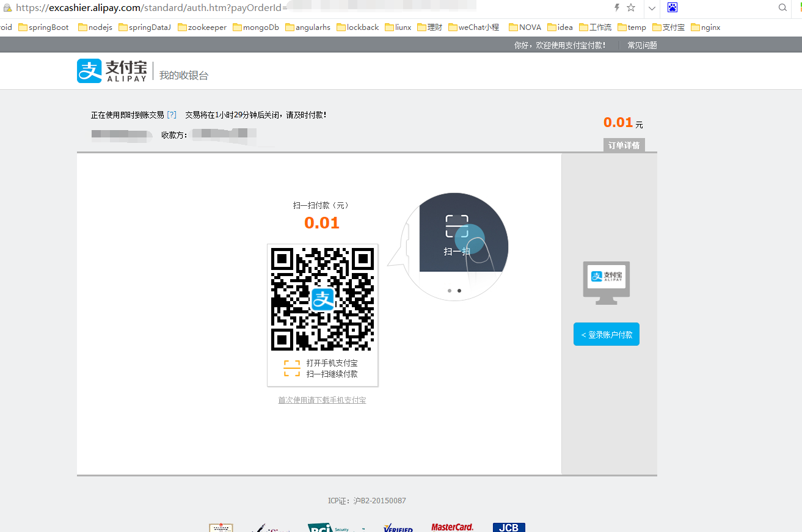Open the temp bookmark folder
Screen dimensions: 802x532
click(x=632, y=27)
